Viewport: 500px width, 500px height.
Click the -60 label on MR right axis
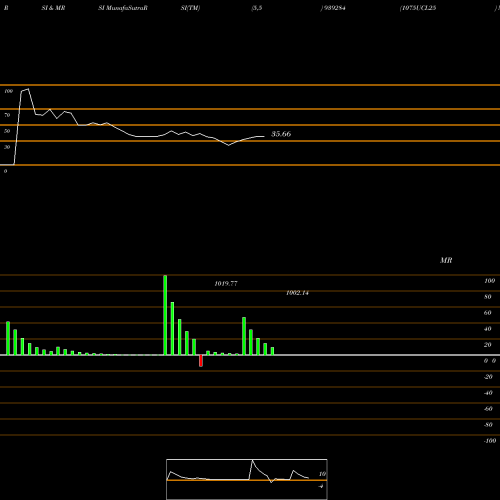(x=488, y=409)
